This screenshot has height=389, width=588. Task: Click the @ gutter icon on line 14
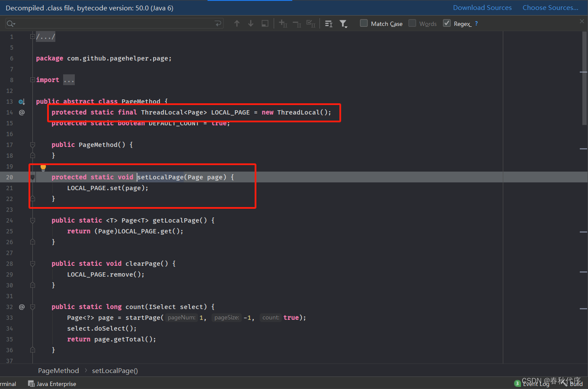click(x=22, y=112)
